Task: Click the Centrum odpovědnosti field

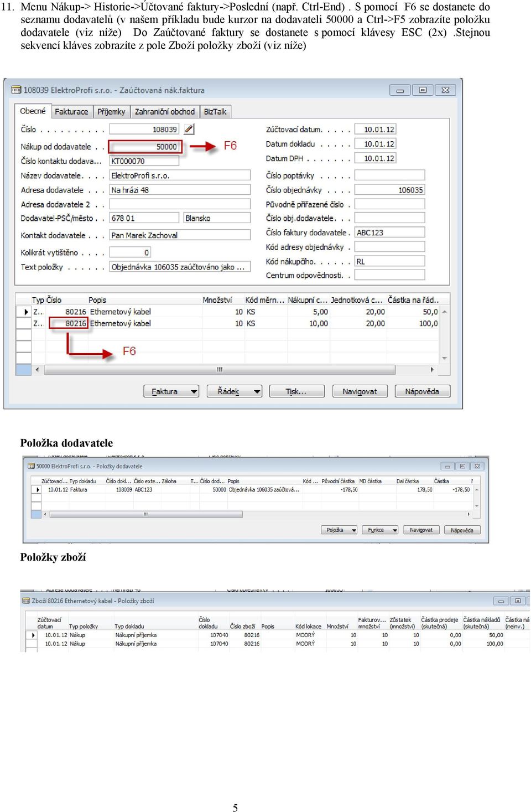Action: 389,275
